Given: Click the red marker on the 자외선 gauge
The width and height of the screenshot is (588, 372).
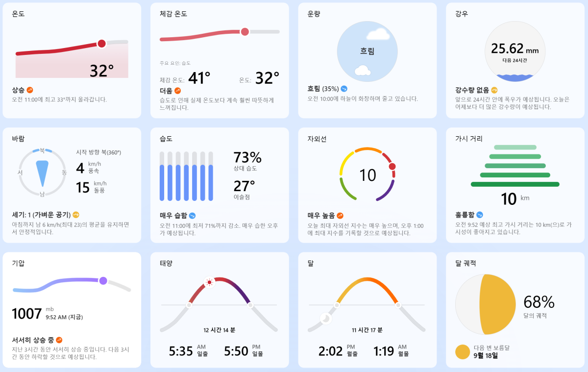Looking at the screenshot, I should click(x=392, y=167).
